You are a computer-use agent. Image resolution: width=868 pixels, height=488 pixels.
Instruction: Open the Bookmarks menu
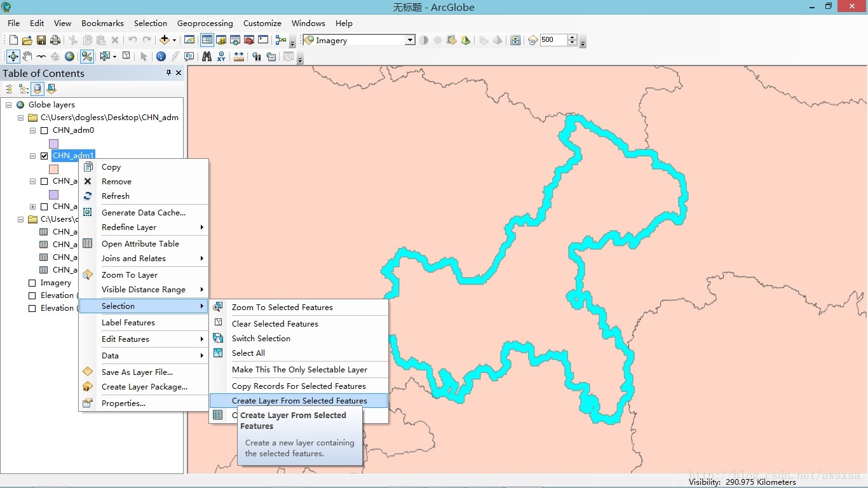click(102, 24)
